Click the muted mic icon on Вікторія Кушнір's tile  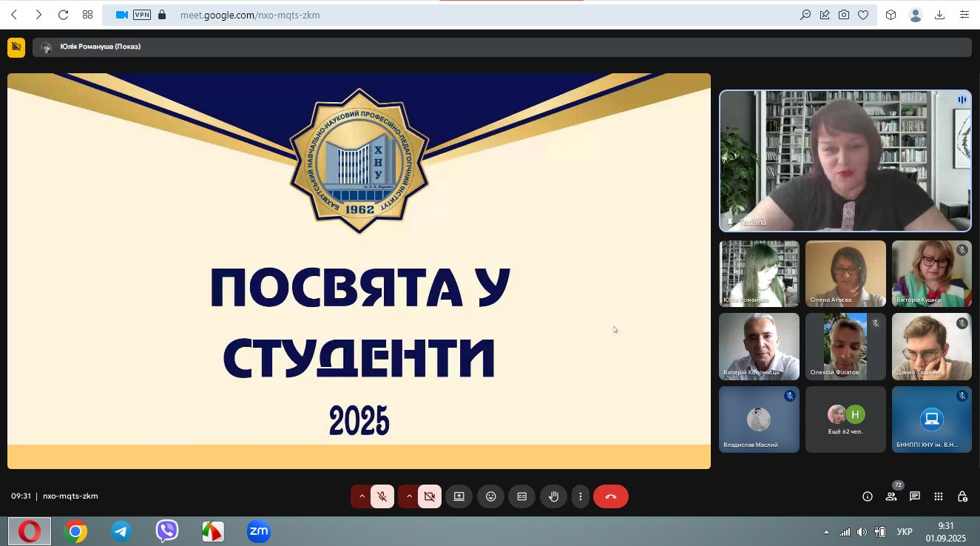962,250
